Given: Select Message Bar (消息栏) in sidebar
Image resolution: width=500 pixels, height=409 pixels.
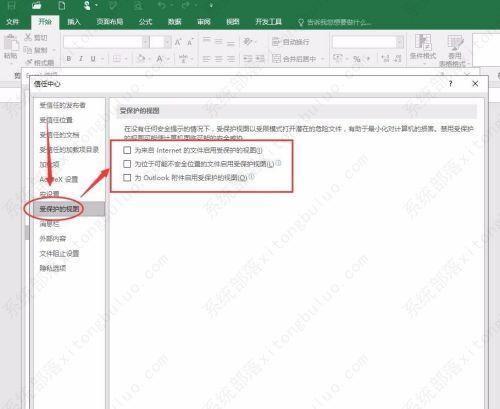Looking at the screenshot, I should point(49,224).
